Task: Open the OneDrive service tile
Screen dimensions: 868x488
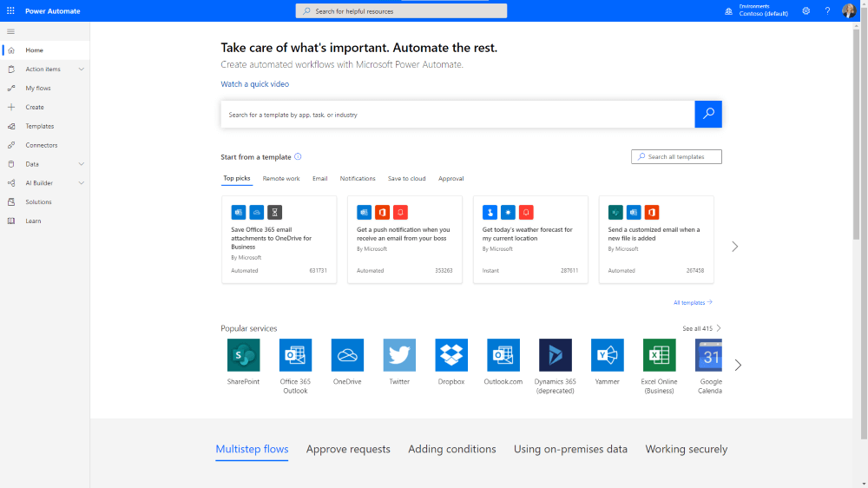Action: pyautogui.click(x=347, y=355)
